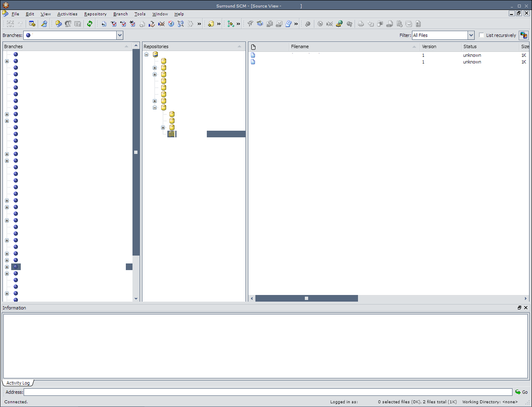This screenshot has width=532, height=407.
Task: Click the stacked-layers icon beside the funnel icon
Action: [x=260, y=24]
